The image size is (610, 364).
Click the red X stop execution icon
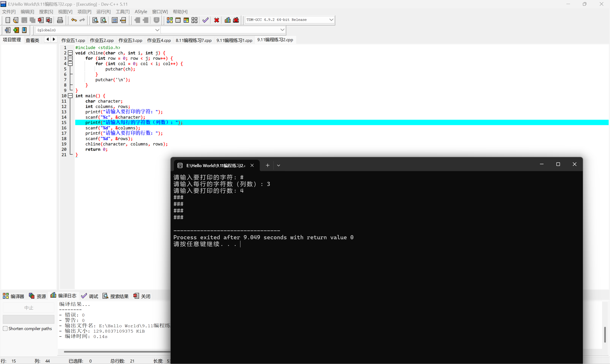(217, 20)
